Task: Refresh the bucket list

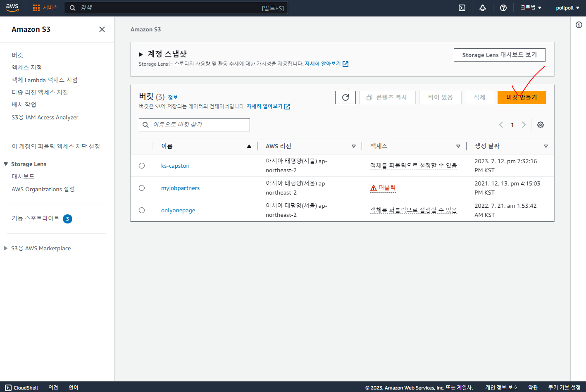Action: [345, 97]
